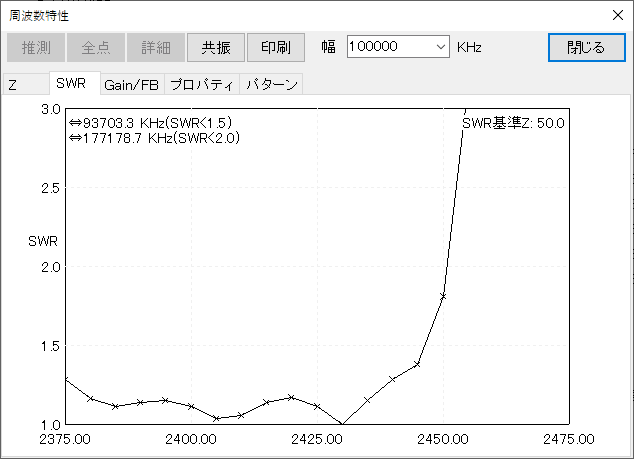This screenshot has height=459, width=634.
Task: Click the SWR data point at 2450 MHz
Action: click(x=443, y=296)
